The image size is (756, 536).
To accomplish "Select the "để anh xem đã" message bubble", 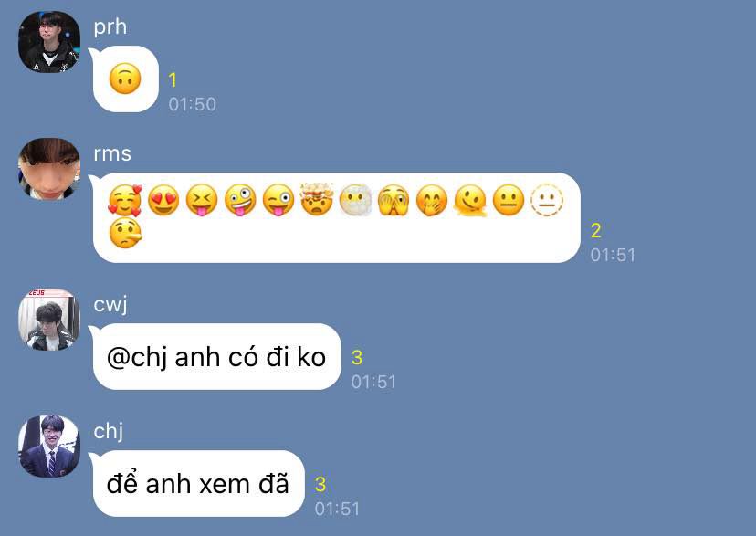I will (199, 483).
